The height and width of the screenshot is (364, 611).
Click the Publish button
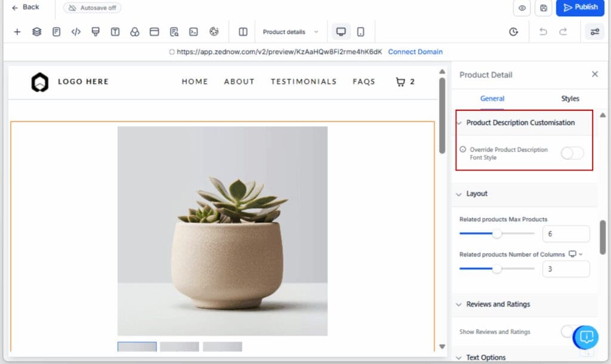[579, 8]
